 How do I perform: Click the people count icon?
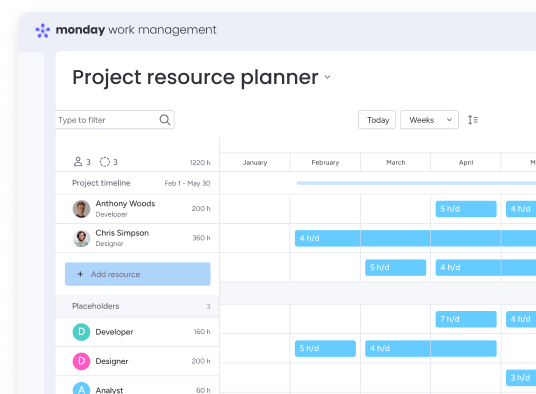pos(78,162)
